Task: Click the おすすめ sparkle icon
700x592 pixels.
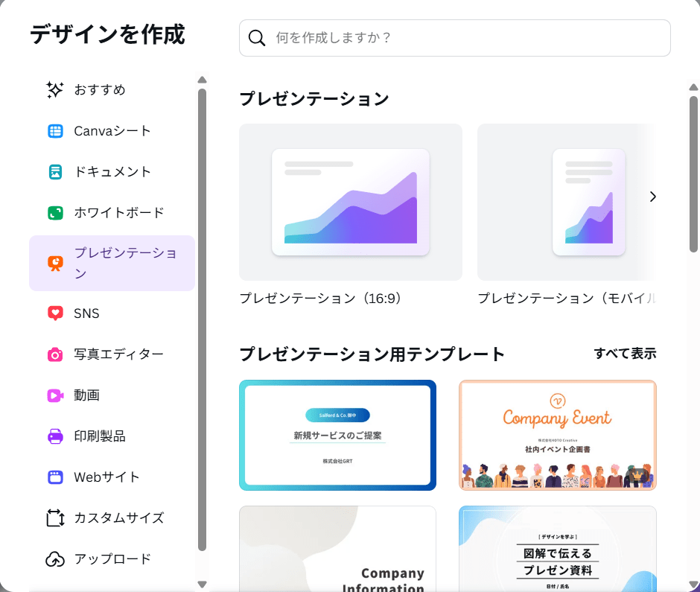Action: (55, 90)
